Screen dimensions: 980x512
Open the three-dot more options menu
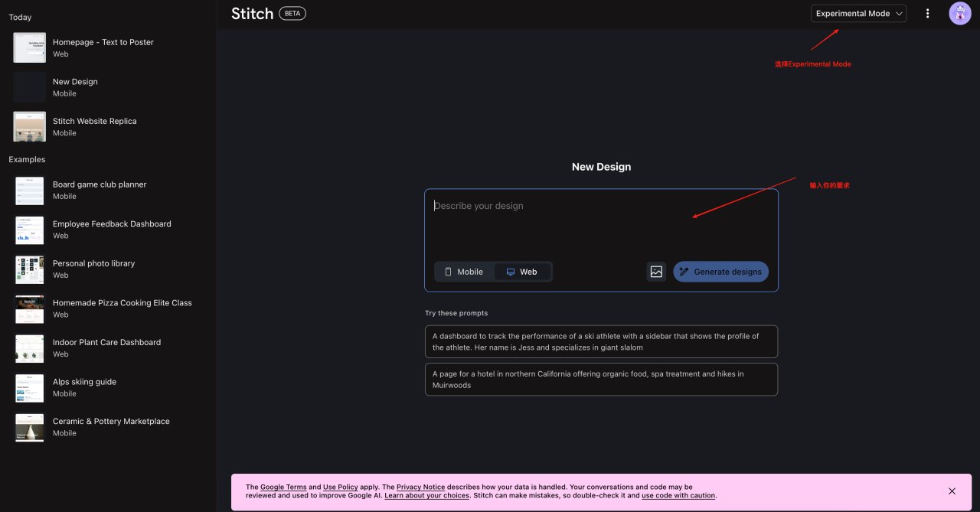point(928,13)
